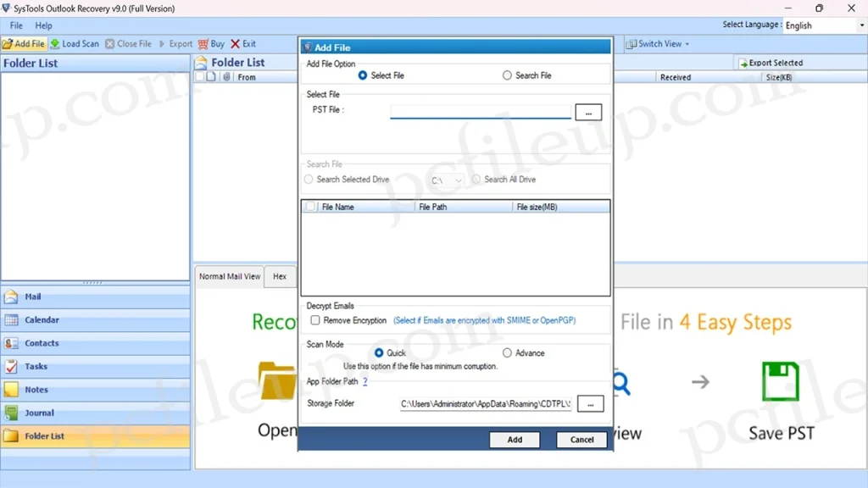Image resolution: width=868 pixels, height=488 pixels.
Task: Choose the Advance scan mode
Action: (508, 353)
